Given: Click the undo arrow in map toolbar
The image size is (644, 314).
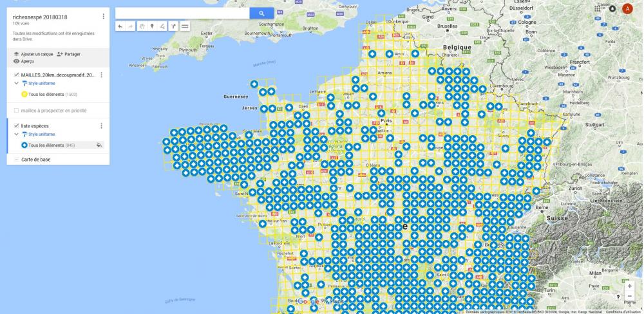Looking at the screenshot, I should [x=120, y=26].
